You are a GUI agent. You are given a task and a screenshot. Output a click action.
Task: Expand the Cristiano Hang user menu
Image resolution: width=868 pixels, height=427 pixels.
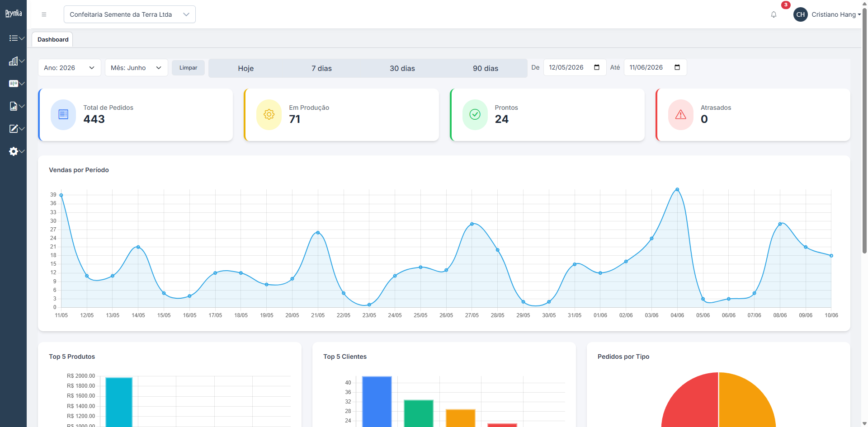(x=836, y=14)
